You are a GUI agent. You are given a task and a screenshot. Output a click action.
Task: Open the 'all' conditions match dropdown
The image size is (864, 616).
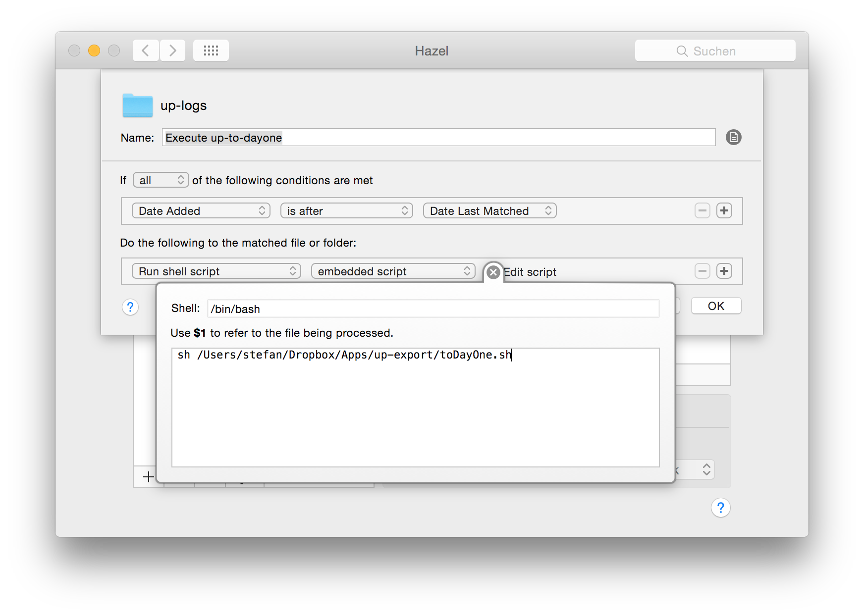(161, 180)
